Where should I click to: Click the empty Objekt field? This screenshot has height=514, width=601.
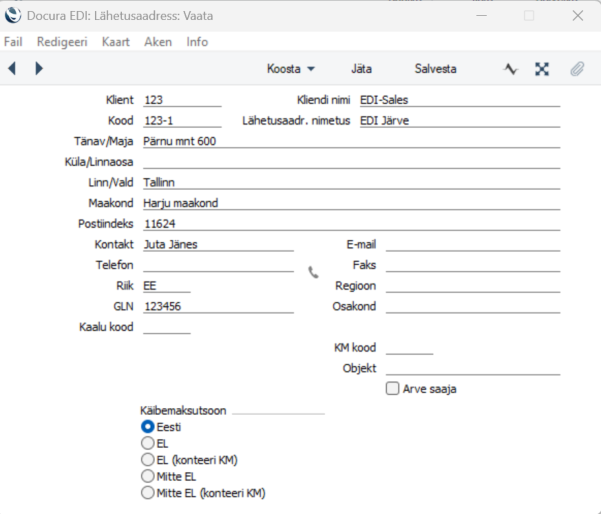click(473, 368)
